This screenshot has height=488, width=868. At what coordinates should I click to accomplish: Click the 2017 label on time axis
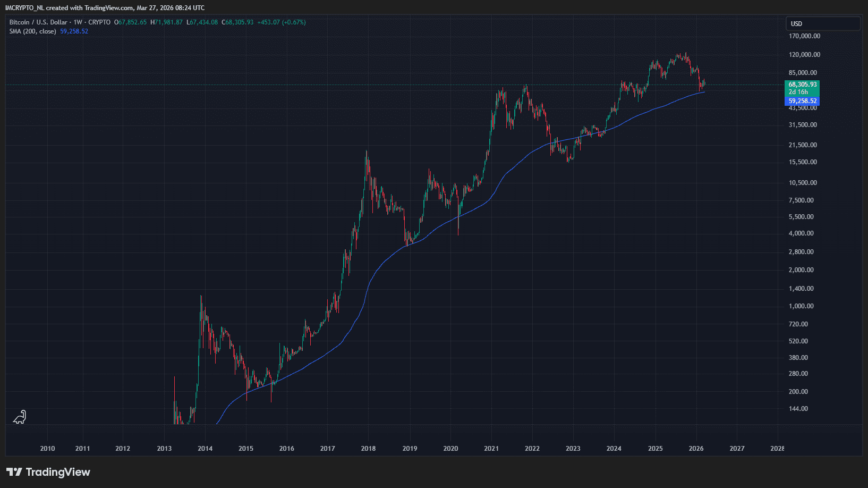tap(328, 449)
